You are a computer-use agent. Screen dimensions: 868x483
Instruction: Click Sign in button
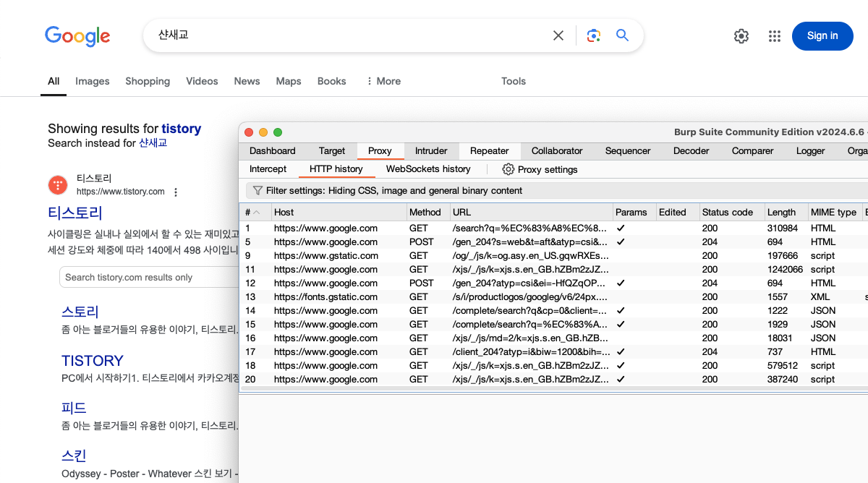[822, 35]
